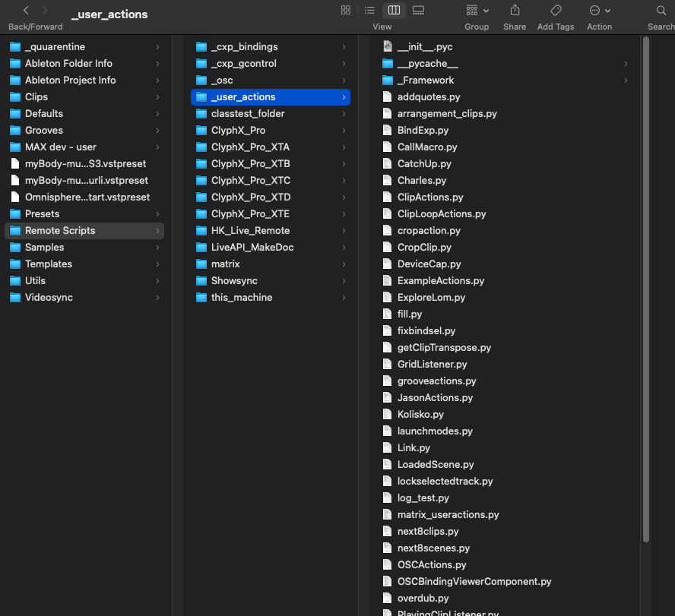The width and height of the screenshot is (675, 616).
Task: Expand the _Framework folder chevron
Action: tap(626, 81)
